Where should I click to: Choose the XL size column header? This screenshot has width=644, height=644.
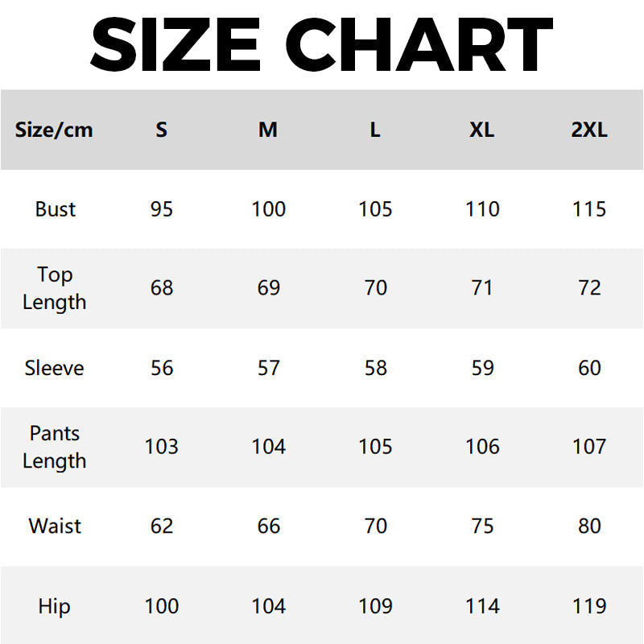pos(482,130)
